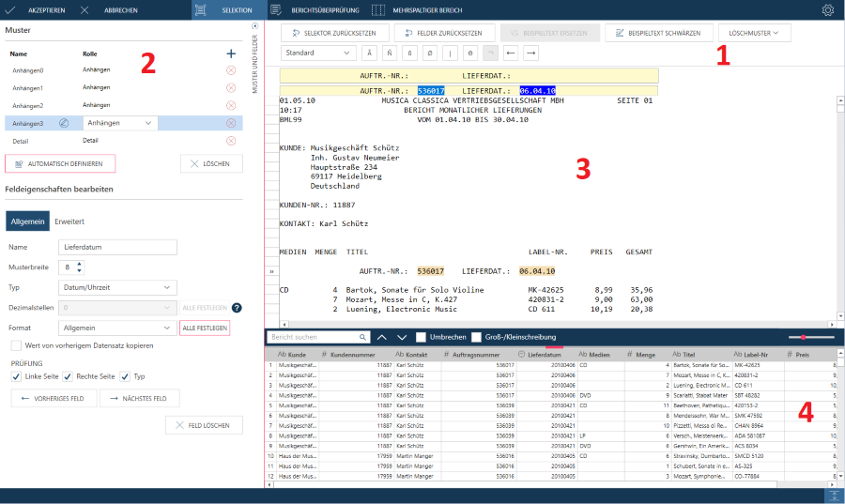Jump to previous search result with up chevron
The height and width of the screenshot is (504, 845).
coord(382,337)
